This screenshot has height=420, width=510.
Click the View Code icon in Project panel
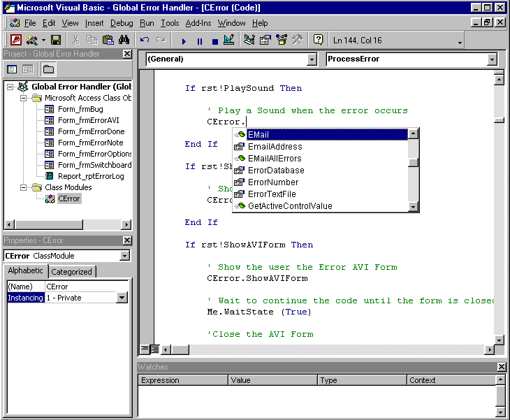pos(12,69)
